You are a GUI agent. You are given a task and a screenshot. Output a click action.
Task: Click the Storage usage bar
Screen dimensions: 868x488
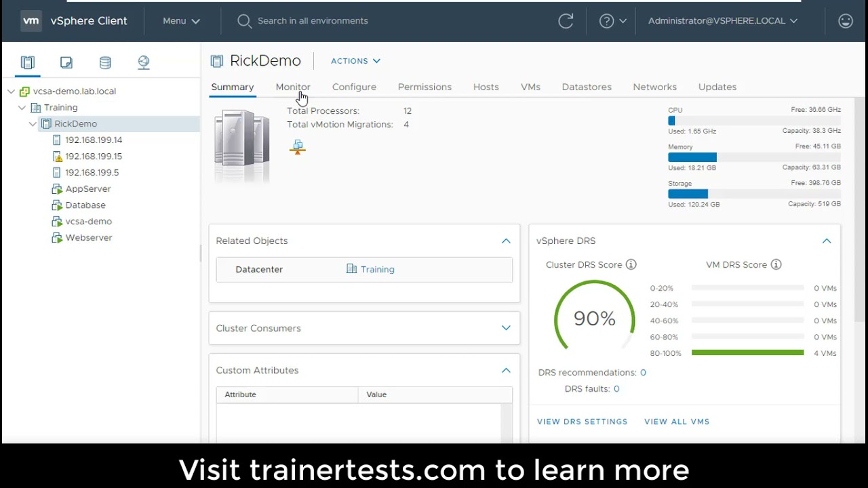[x=754, y=194]
